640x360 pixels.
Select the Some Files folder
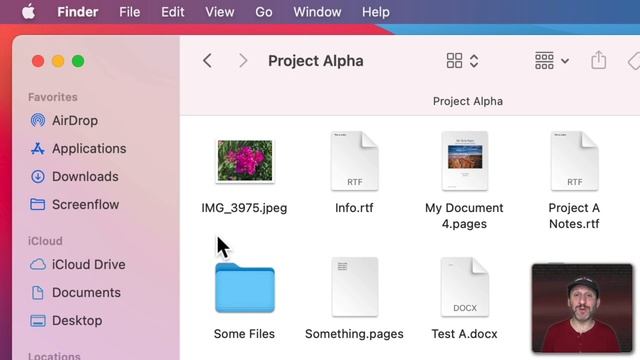coord(244,288)
